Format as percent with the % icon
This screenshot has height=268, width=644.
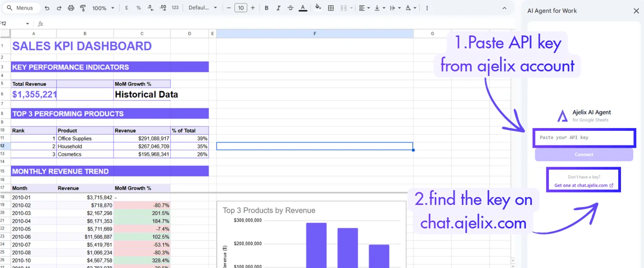pyautogui.click(x=138, y=8)
